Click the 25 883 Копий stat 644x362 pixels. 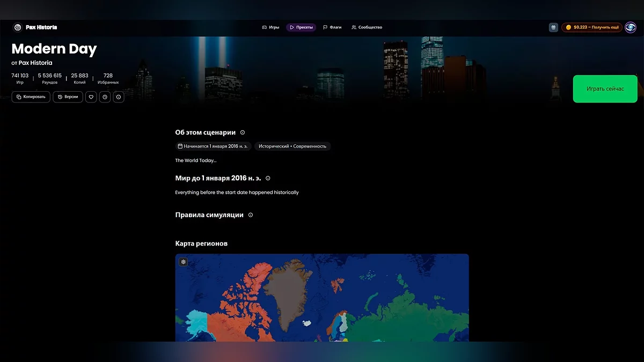79,79
